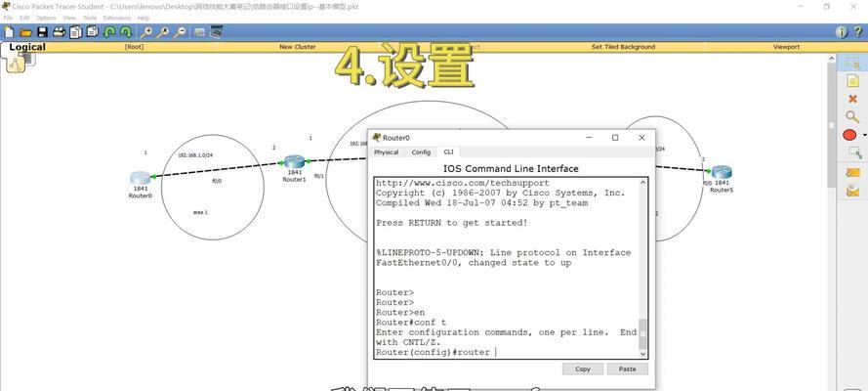Open a file with the folder icon
Screen dimensions: 868x391
pyautogui.click(x=25, y=32)
